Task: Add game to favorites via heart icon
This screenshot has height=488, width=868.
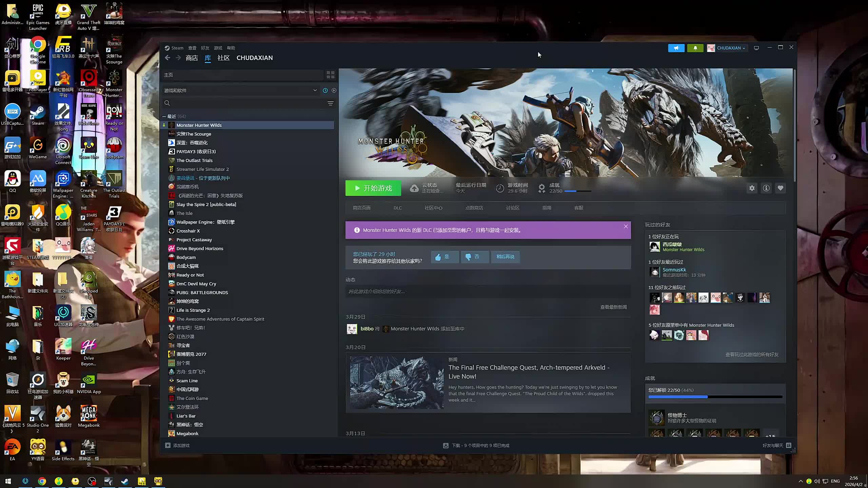Action: (x=780, y=188)
